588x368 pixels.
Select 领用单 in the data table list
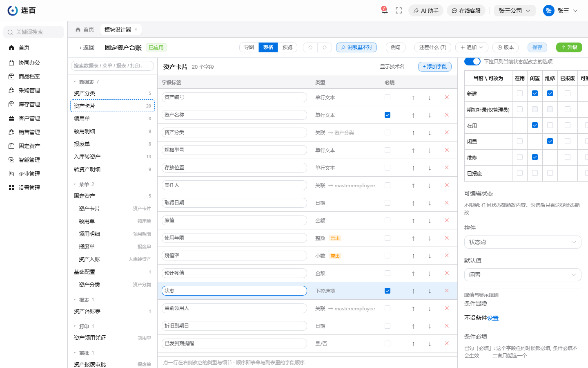112,119
